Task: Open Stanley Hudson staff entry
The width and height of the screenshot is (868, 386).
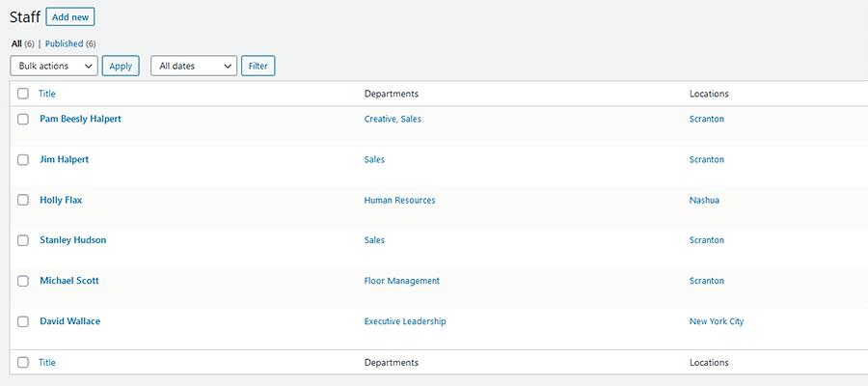Action: tap(73, 240)
